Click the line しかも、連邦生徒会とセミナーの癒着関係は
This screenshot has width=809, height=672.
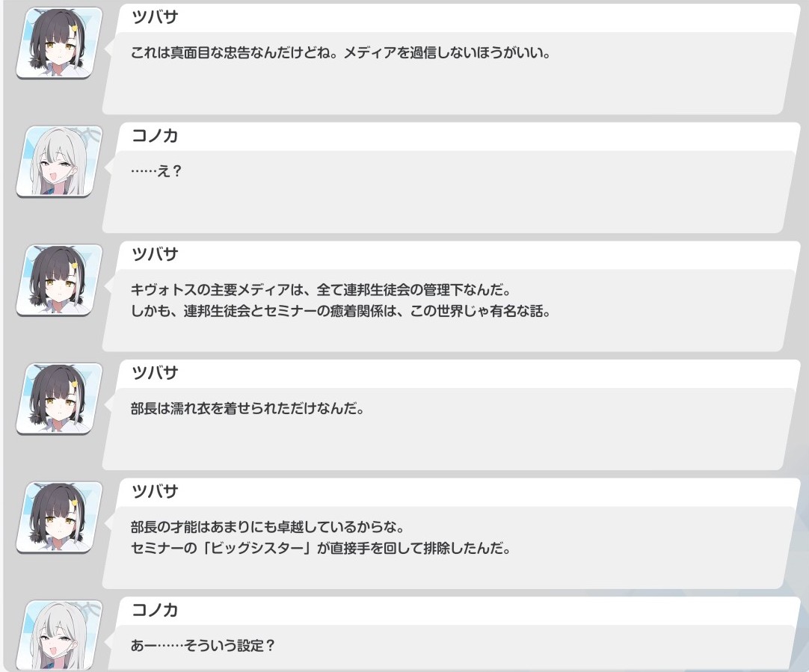(340, 312)
